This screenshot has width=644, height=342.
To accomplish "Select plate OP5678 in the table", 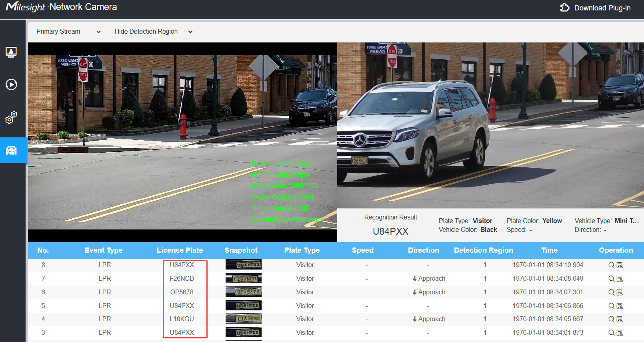I will (x=182, y=292).
